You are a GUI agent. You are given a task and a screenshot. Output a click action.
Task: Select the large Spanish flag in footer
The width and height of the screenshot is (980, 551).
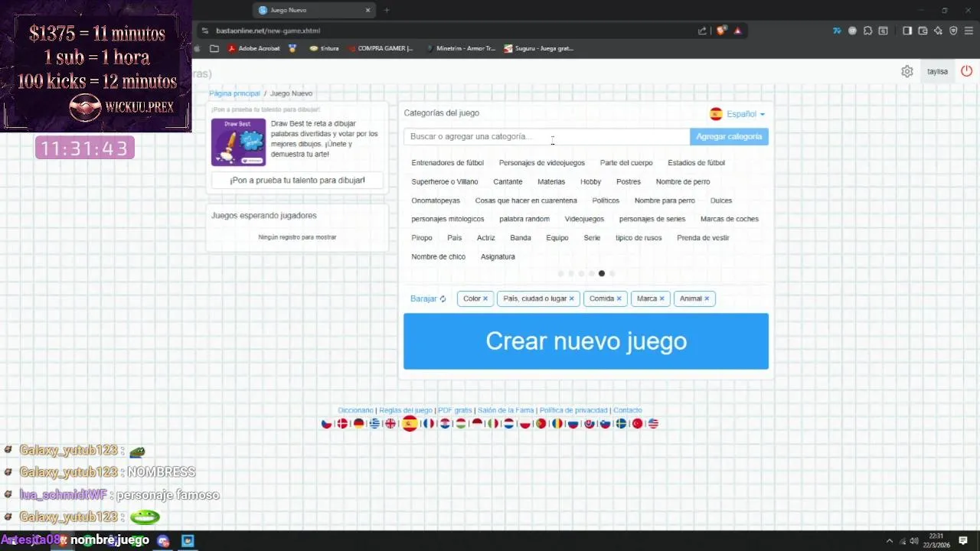click(x=410, y=423)
